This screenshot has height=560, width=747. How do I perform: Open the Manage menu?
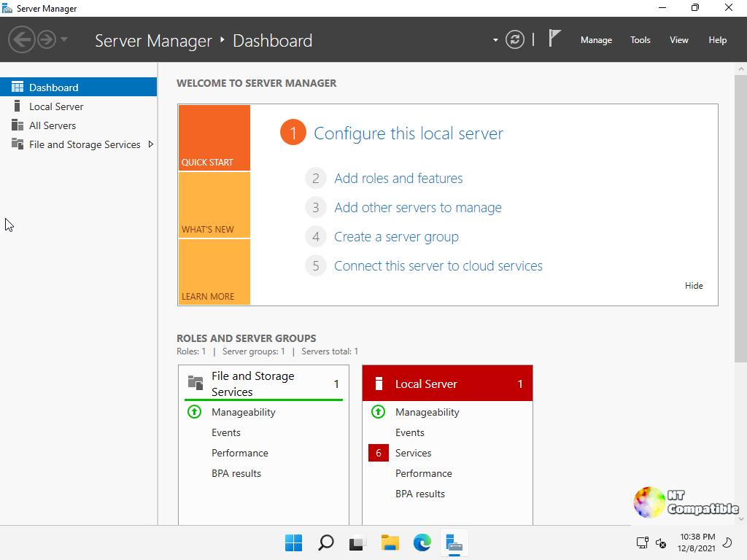pyautogui.click(x=596, y=40)
